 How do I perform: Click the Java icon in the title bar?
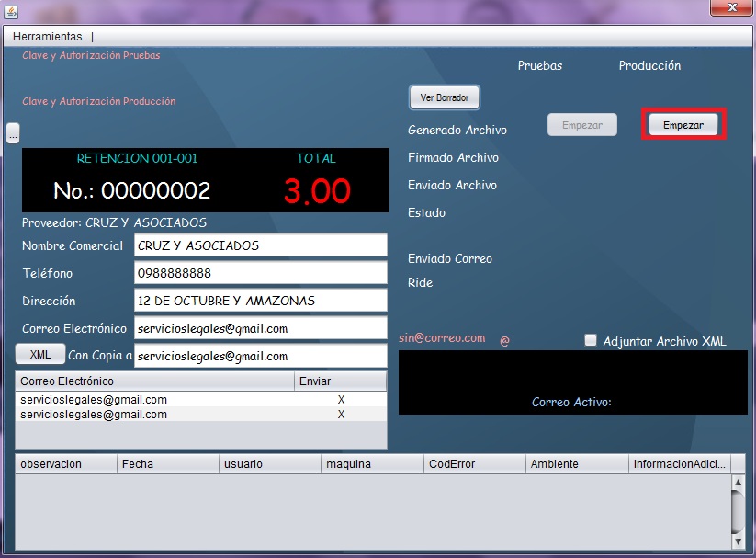12,8
